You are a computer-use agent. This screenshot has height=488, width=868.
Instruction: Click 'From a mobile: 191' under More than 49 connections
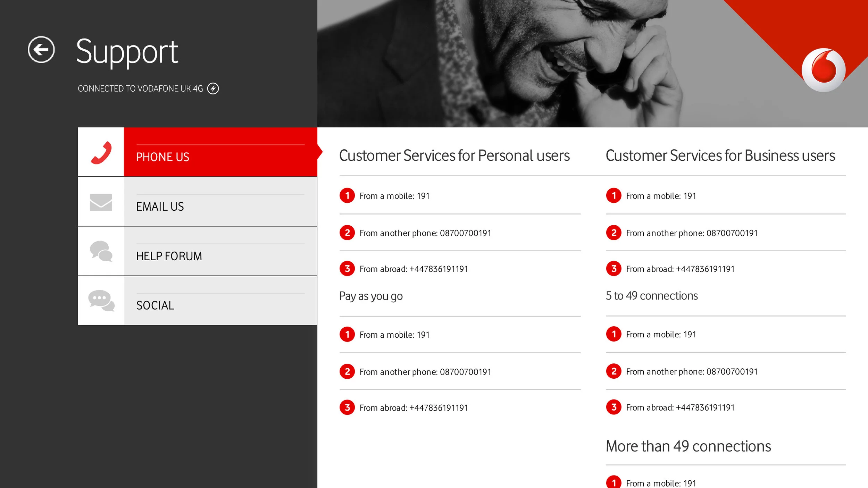coord(661,483)
